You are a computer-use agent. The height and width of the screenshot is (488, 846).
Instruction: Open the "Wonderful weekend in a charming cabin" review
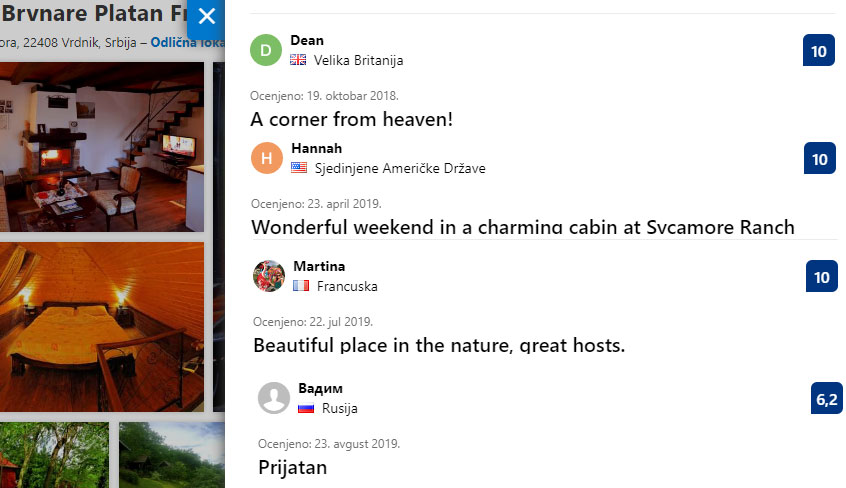[522, 227]
